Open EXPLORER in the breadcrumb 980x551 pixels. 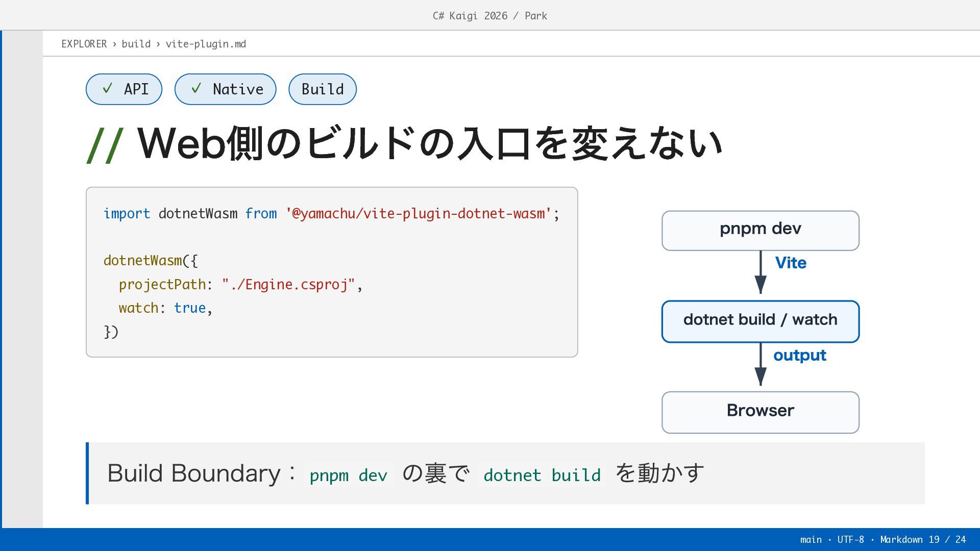click(x=84, y=44)
